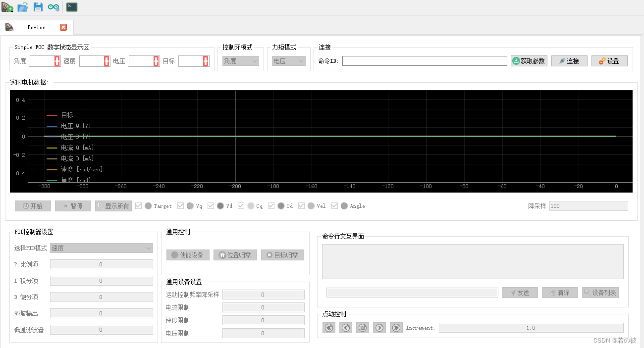Click the 连接 button to connect
Viewport: 644px width, 348px height.
(569, 60)
